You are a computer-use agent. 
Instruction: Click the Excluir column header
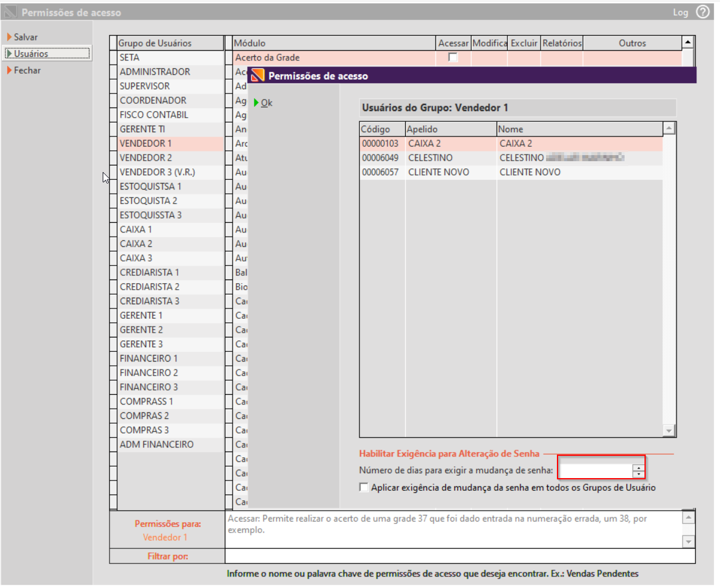[524, 43]
